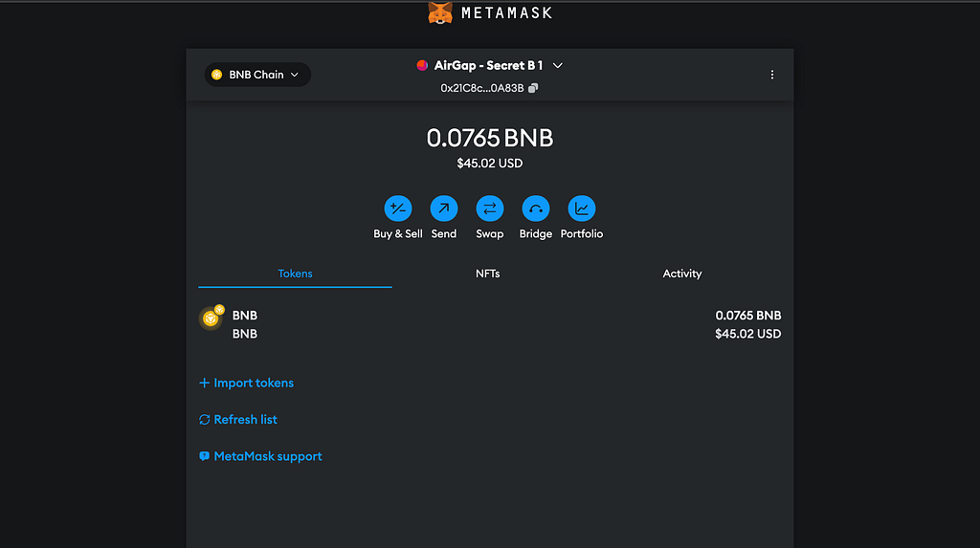This screenshot has height=548, width=980.
Task: Switch to the Tokens tab
Action: [295, 274]
